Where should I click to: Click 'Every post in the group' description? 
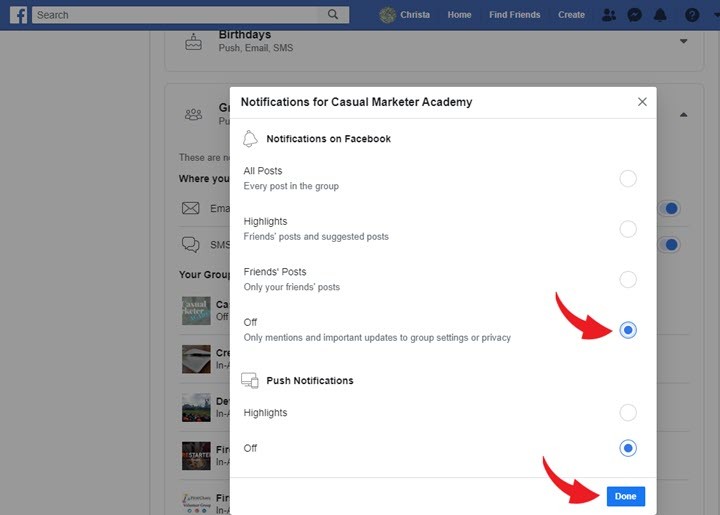tap(291, 186)
